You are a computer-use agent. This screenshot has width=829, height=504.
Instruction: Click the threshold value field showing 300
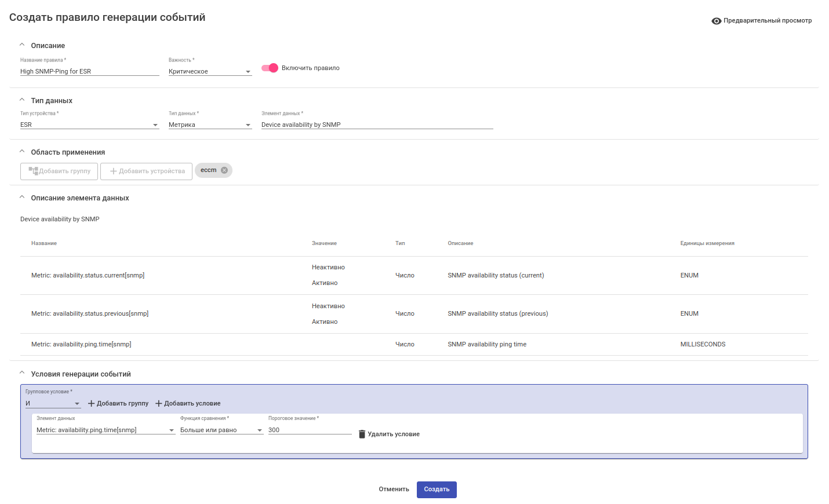(310, 430)
